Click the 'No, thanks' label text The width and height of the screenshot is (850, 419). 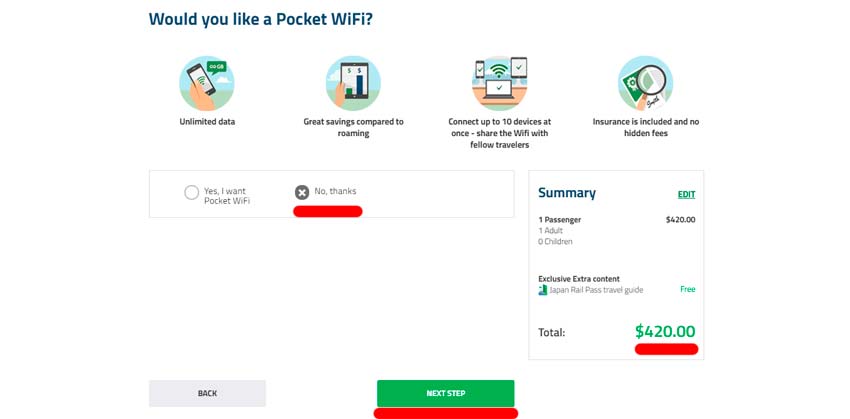coord(335,191)
